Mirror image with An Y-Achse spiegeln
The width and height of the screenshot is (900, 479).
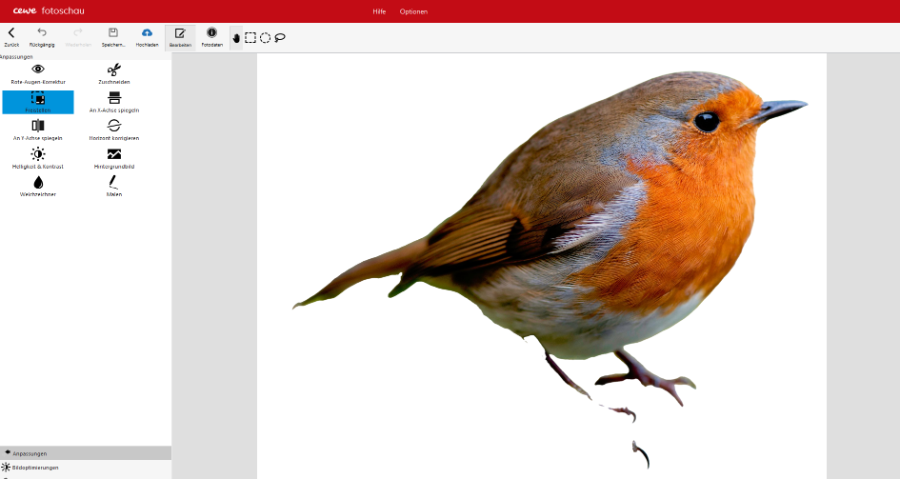pyautogui.click(x=38, y=129)
